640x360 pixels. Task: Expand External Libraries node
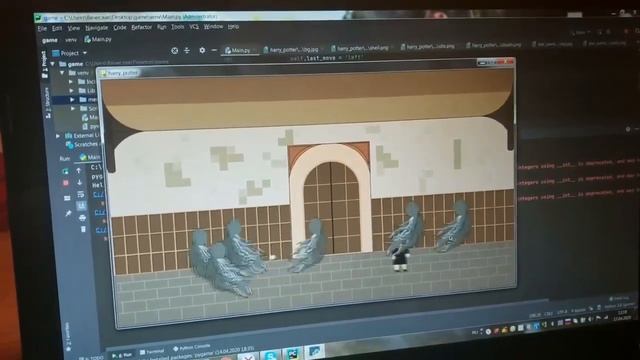(58, 136)
